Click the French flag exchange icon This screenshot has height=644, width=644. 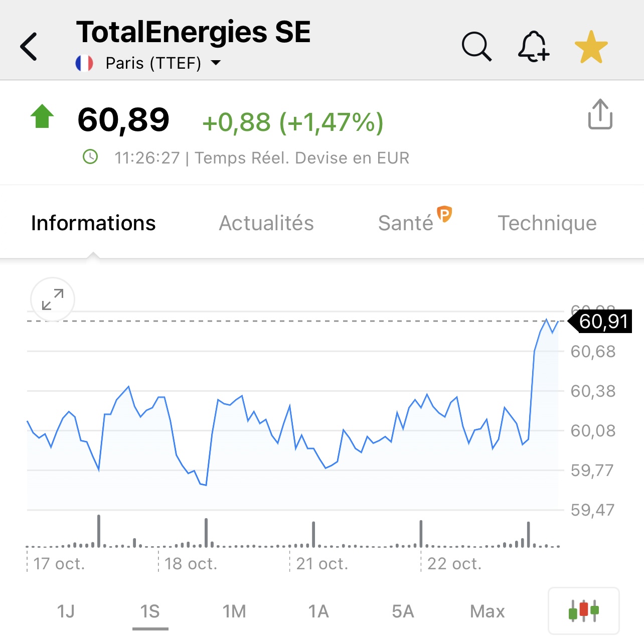click(x=84, y=63)
